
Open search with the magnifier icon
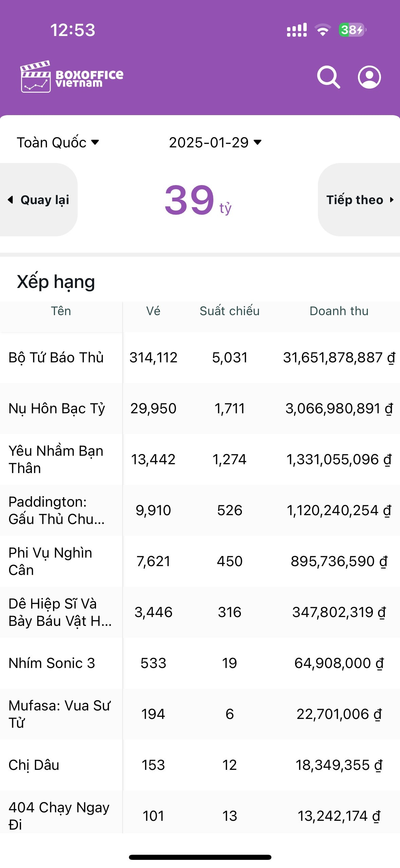pyautogui.click(x=328, y=77)
